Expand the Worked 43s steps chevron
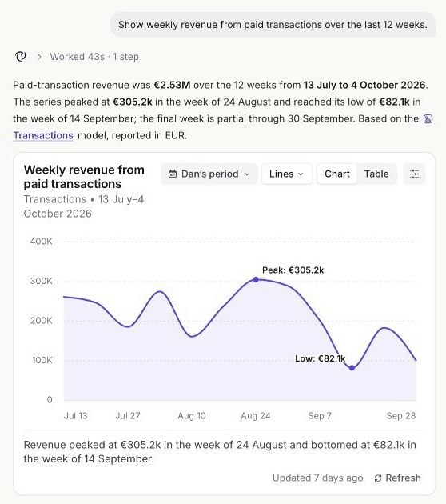Viewport: 446px width, 504px height. click(x=39, y=57)
